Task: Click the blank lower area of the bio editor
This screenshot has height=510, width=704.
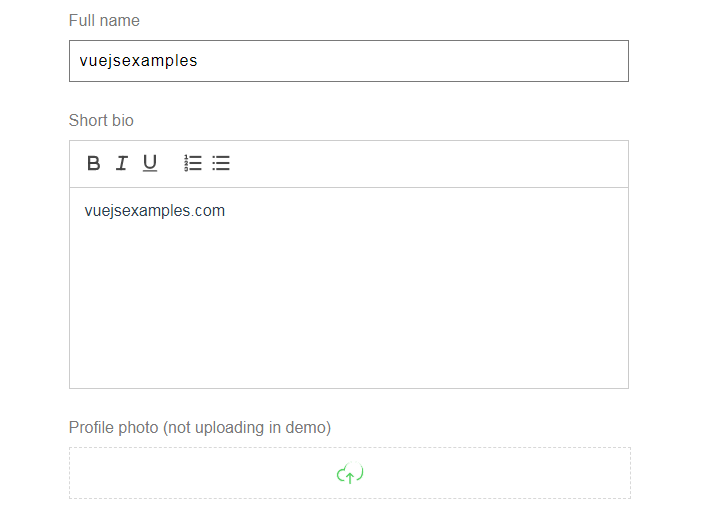Action: [x=348, y=320]
